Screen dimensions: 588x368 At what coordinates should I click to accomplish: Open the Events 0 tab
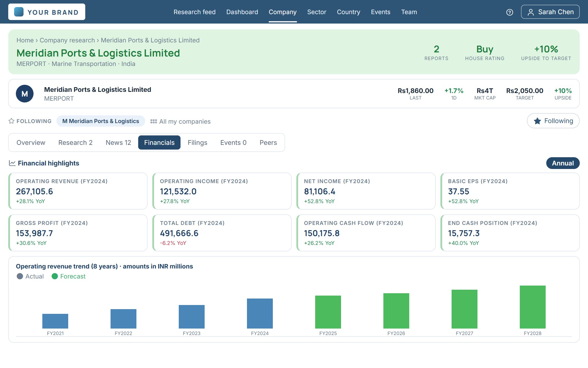[x=233, y=142]
